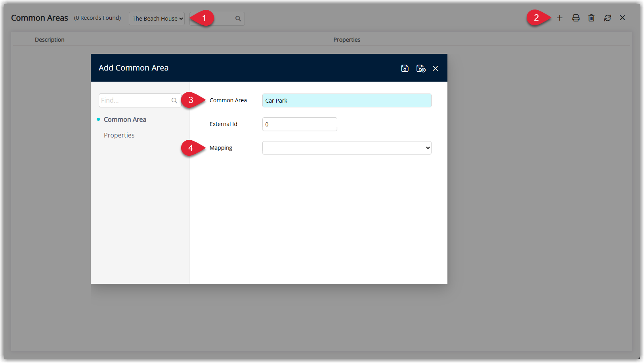Image resolution: width=644 pixels, height=363 pixels.
Task: Click the plus Add icon in Common Areas toolbar
Action: pos(560,18)
